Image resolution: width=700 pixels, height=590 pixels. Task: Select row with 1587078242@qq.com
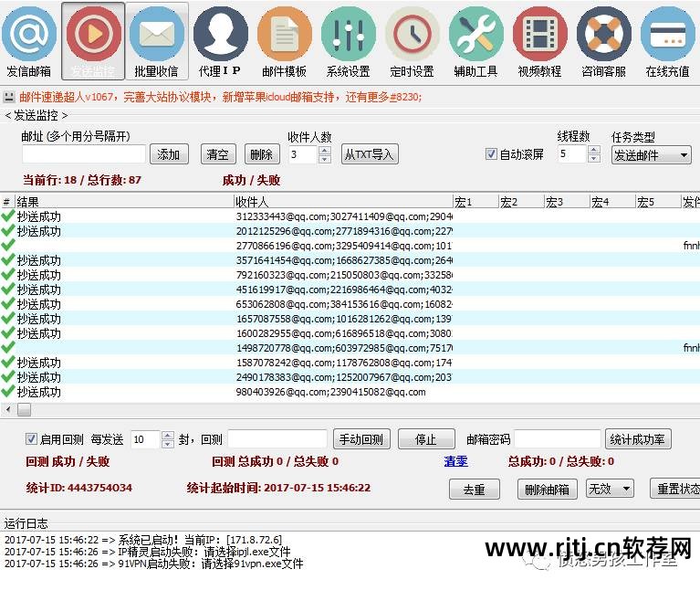(x=350, y=363)
